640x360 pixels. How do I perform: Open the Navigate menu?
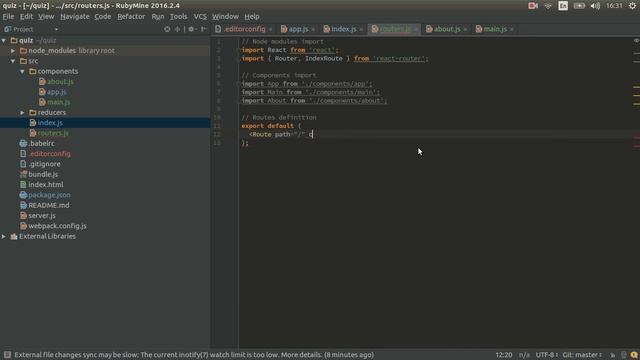[75, 17]
